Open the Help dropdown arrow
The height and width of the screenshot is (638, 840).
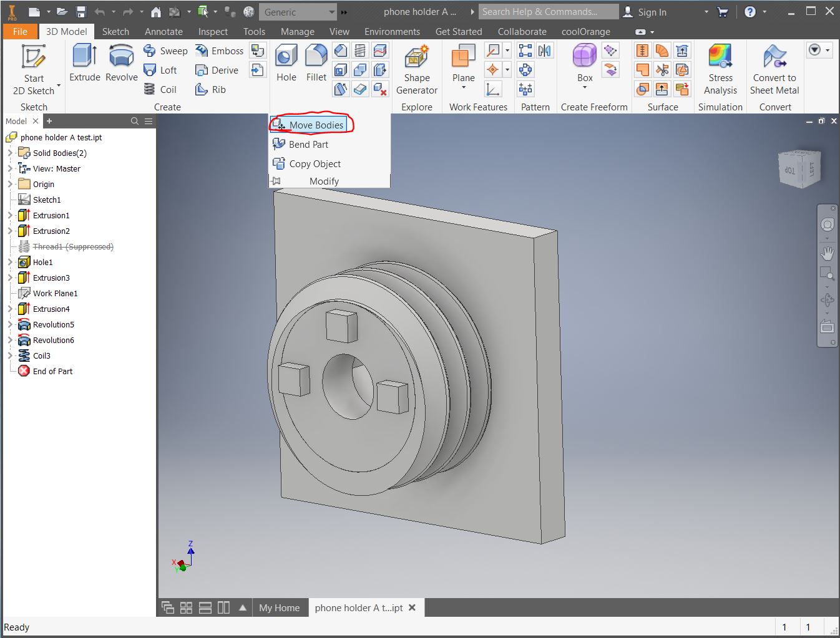(x=765, y=12)
